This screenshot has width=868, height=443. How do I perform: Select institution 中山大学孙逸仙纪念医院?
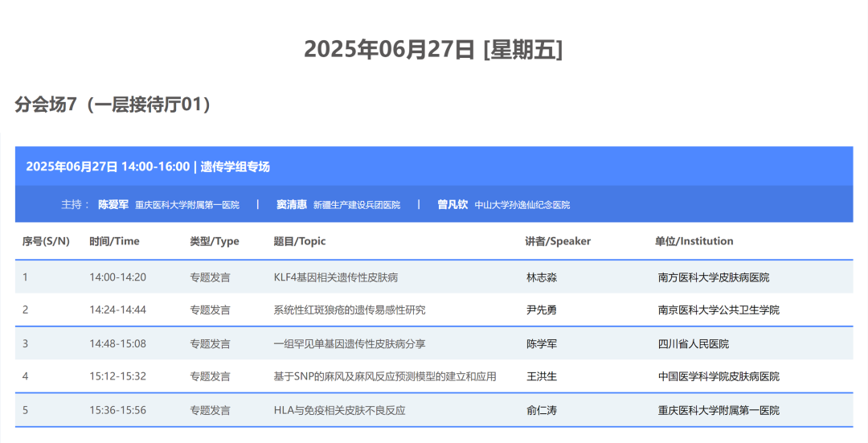click(x=522, y=205)
